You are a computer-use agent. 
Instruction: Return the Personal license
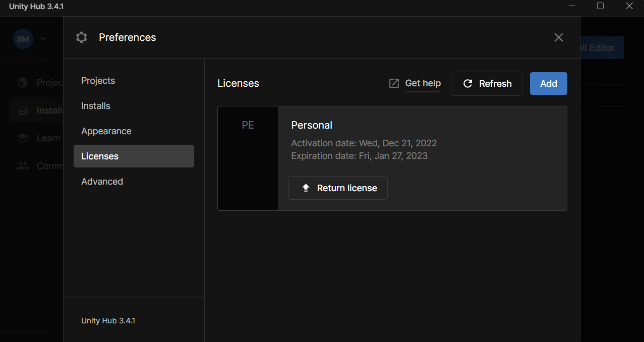pos(338,188)
